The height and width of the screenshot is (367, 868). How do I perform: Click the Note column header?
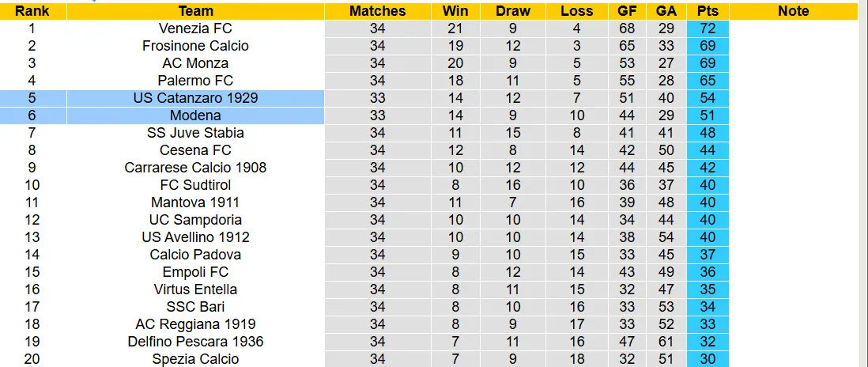793,11
